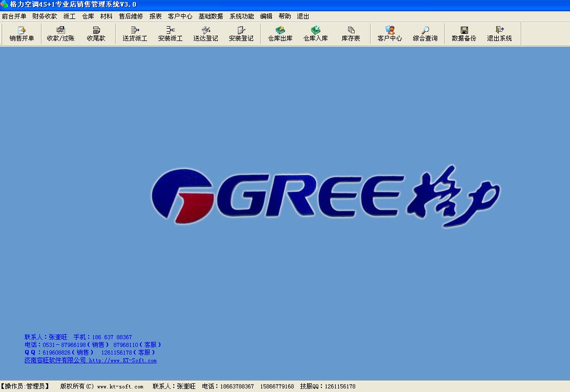The image size is (570, 392).
Task: Click 退出 in the menu bar
Action: [303, 16]
